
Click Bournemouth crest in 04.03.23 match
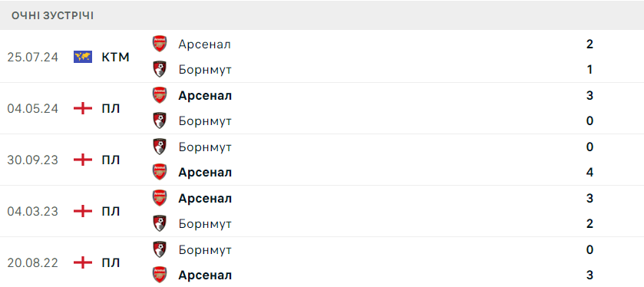[160, 224]
